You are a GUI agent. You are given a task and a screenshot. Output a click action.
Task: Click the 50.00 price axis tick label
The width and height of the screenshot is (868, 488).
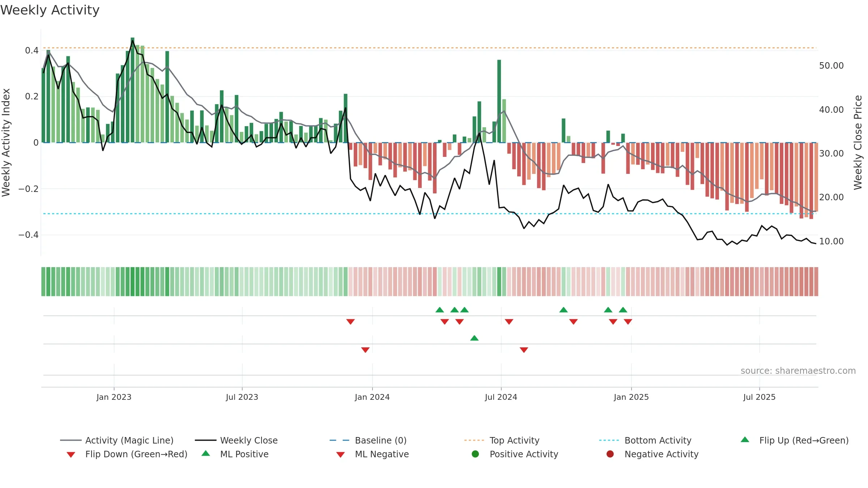point(831,66)
